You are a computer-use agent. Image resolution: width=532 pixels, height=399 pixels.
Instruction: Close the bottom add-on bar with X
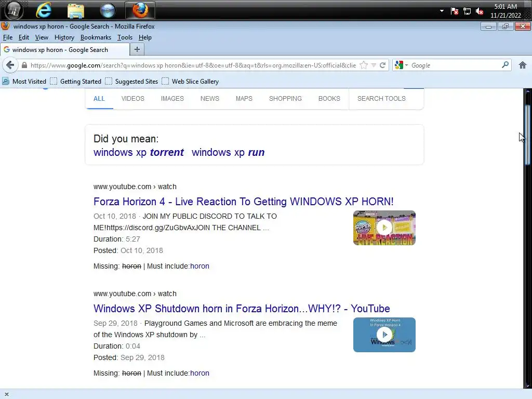pos(6,394)
